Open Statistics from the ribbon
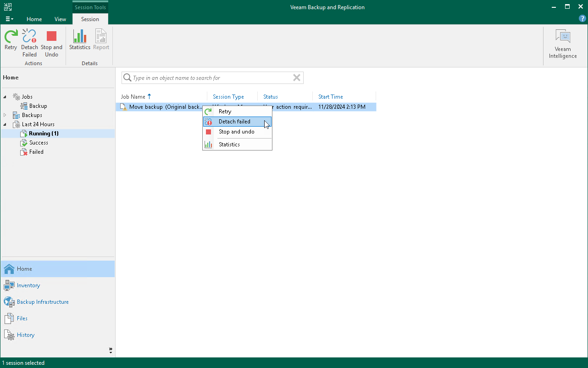The image size is (588, 368). click(x=80, y=39)
